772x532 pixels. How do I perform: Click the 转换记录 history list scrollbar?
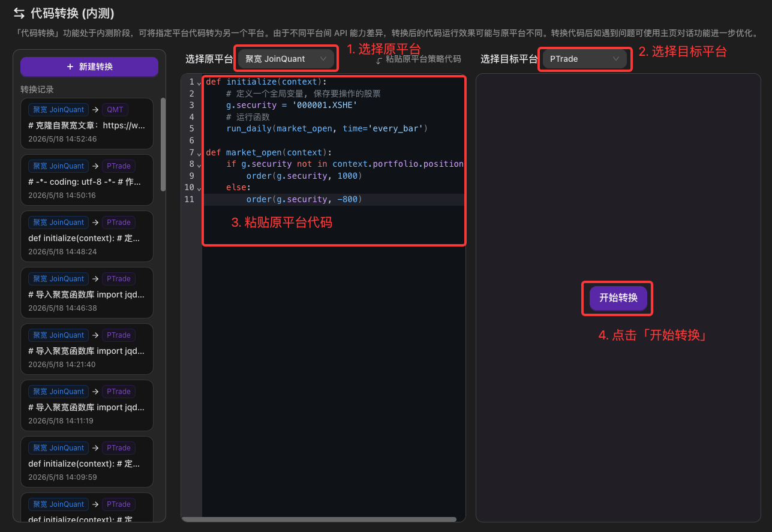[163, 145]
